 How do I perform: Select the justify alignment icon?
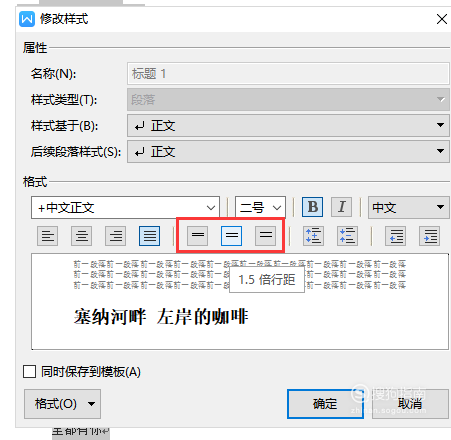click(149, 236)
